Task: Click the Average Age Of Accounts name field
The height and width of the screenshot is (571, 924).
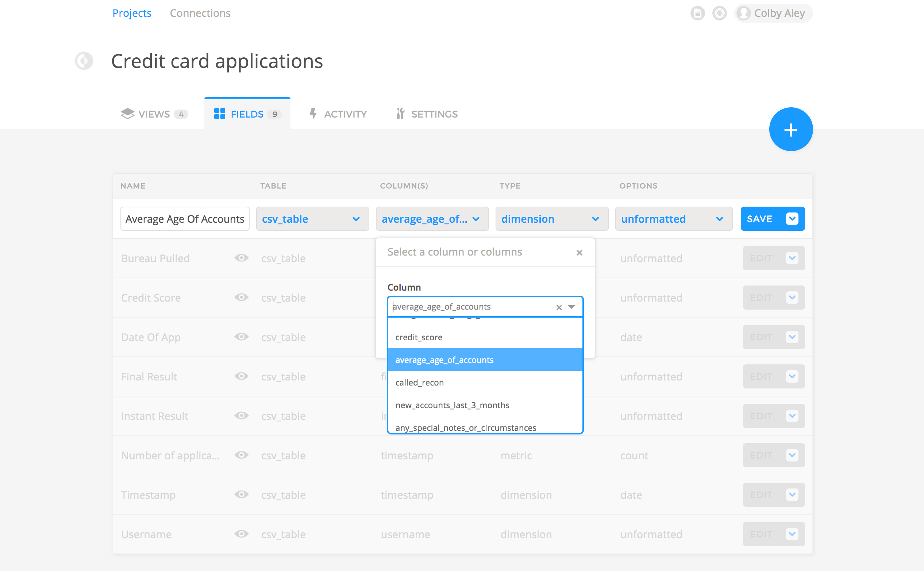Action: pyautogui.click(x=185, y=219)
